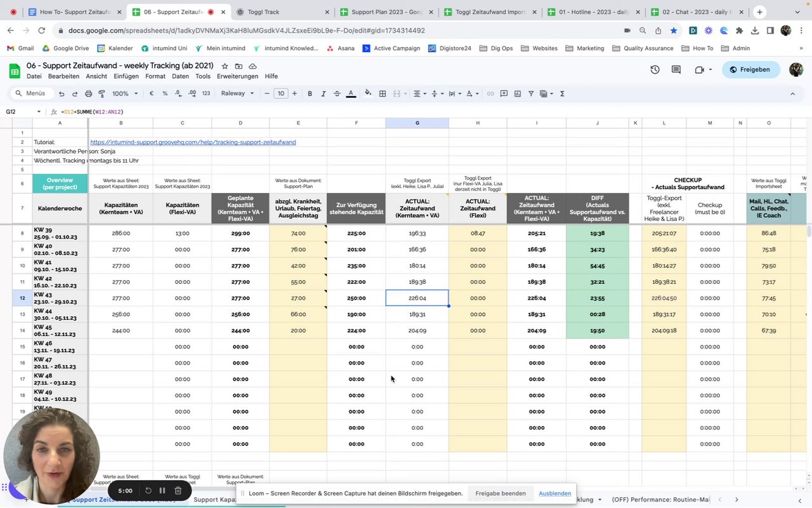Open text wrapping dropdown

click(x=454, y=93)
